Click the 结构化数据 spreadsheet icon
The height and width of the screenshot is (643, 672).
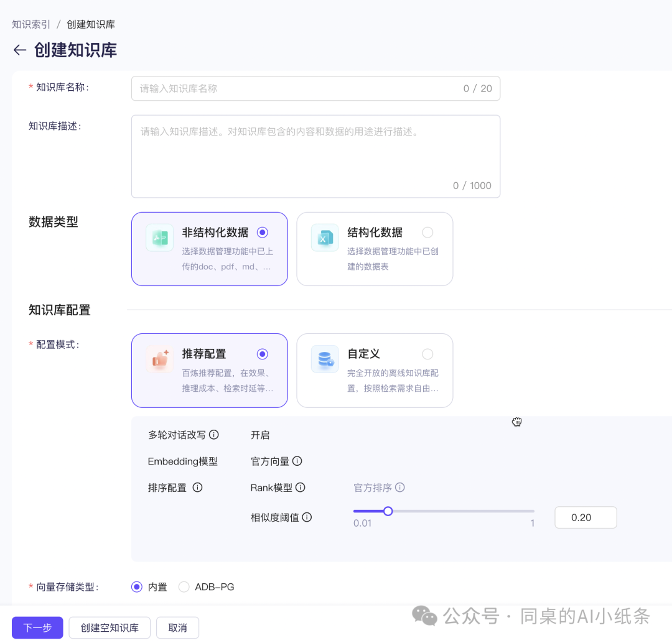(x=325, y=238)
